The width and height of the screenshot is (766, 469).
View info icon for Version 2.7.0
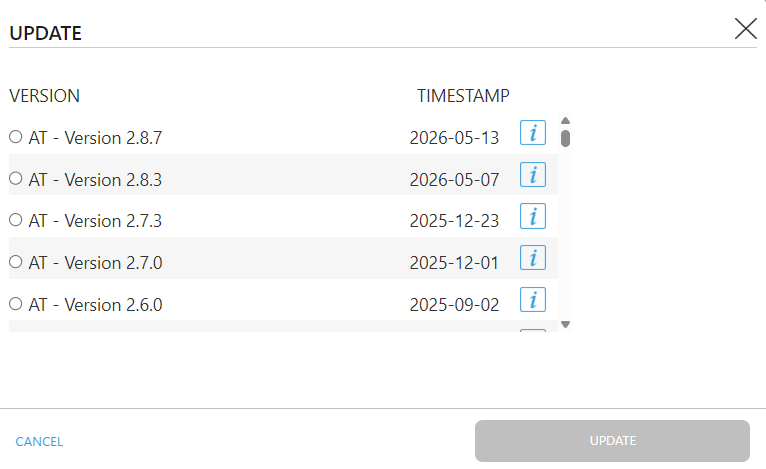(532, 258)
